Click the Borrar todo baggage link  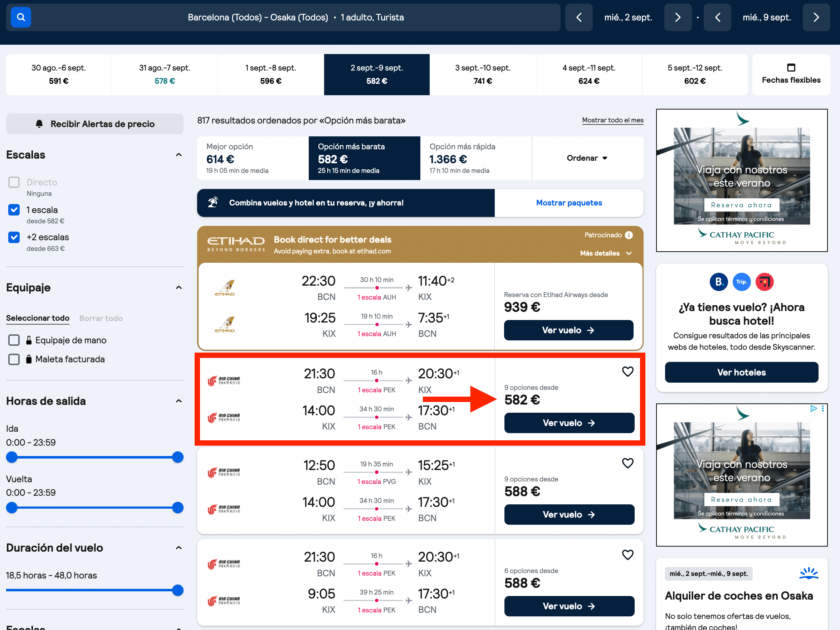point(101,318)
